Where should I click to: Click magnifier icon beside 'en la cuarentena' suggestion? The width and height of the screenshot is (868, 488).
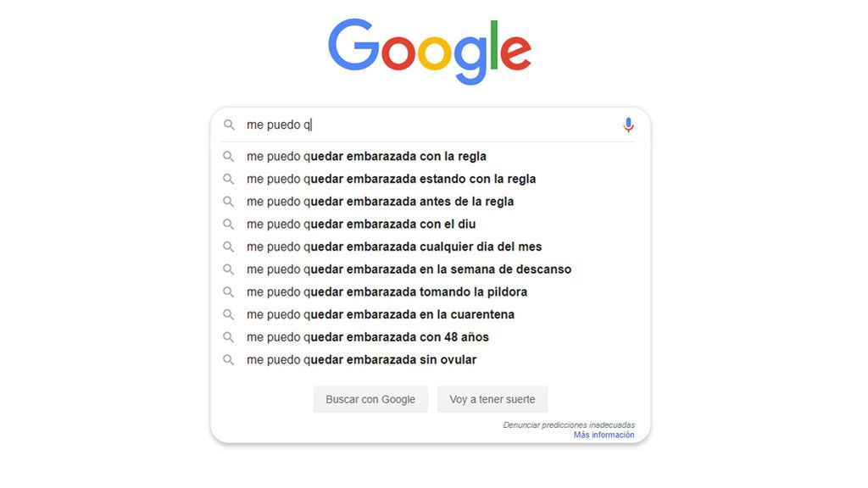[228, 314]
